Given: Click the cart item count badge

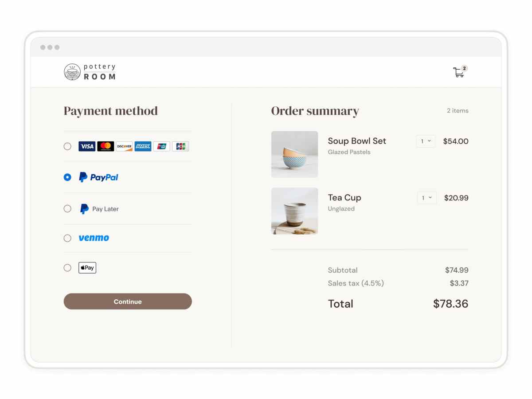Looking at the screenshot, I should (x=464, y=68).
